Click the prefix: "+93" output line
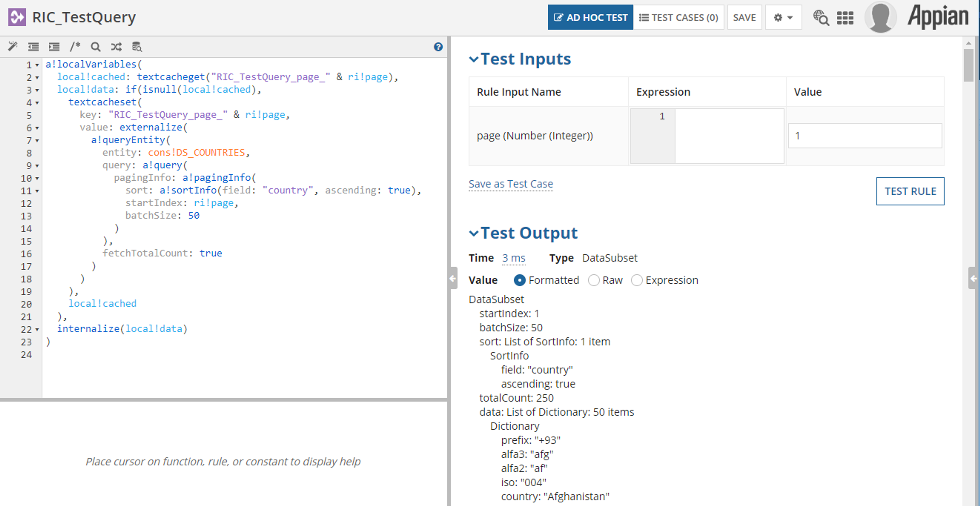This screenshot has width=980, height=506. [x=530, y=440]
